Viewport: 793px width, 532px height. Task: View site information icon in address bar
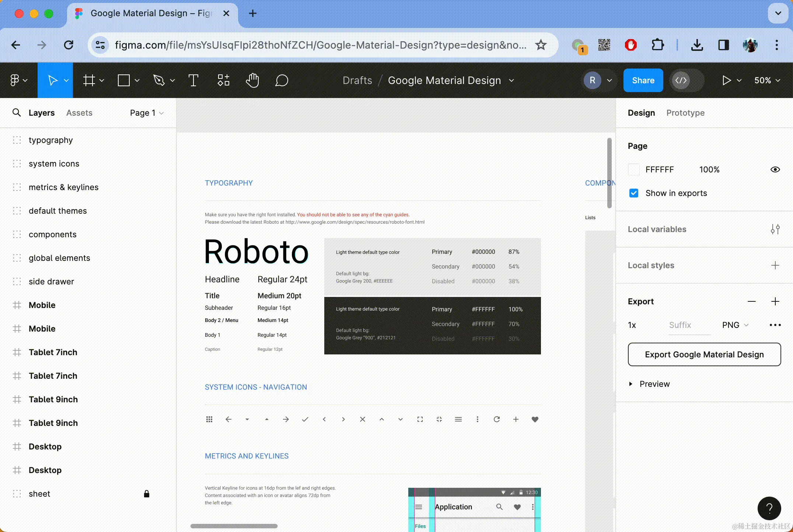pos(100,45)
